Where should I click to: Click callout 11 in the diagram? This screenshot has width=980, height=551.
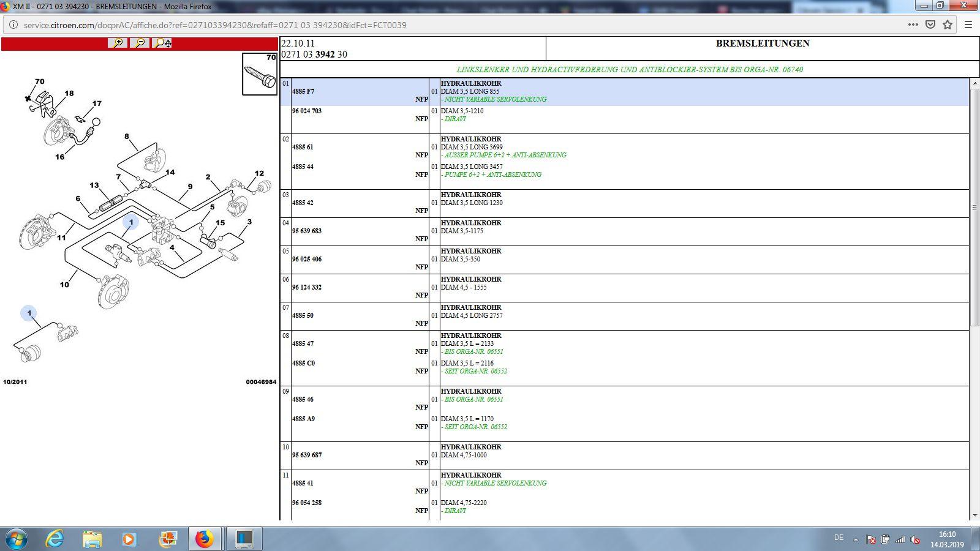point(61,238)
